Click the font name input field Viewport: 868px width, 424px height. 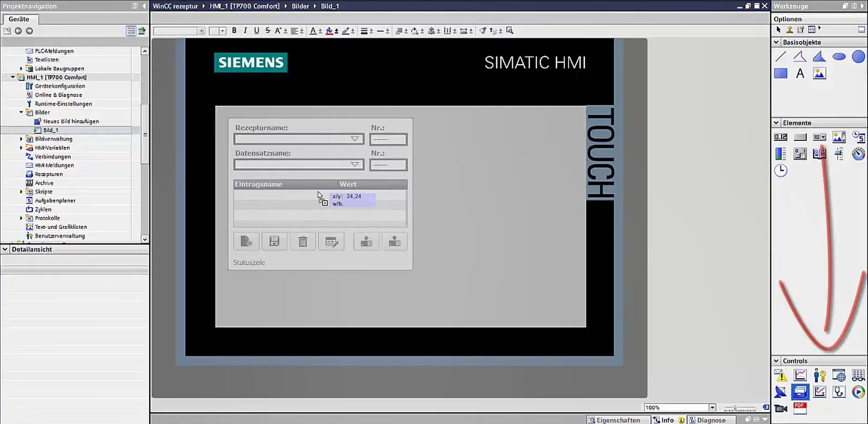pyautogui.click(x=176, y=31)
